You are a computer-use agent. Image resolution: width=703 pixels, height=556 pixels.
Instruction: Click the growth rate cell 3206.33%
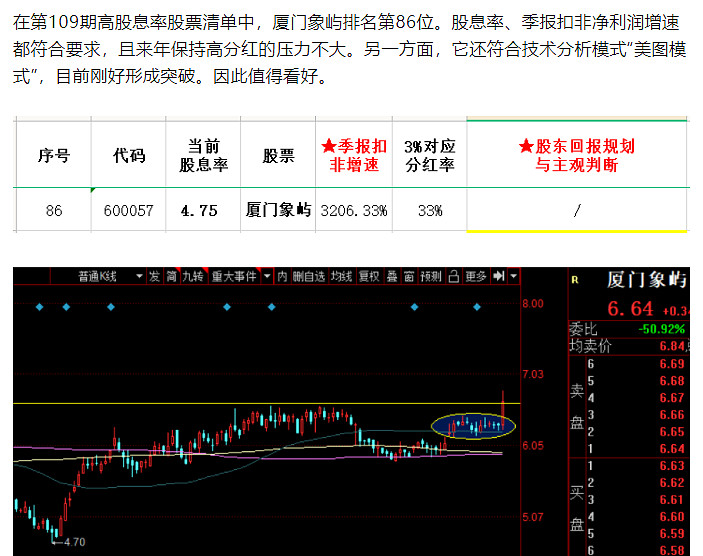[x=354, y=210]
